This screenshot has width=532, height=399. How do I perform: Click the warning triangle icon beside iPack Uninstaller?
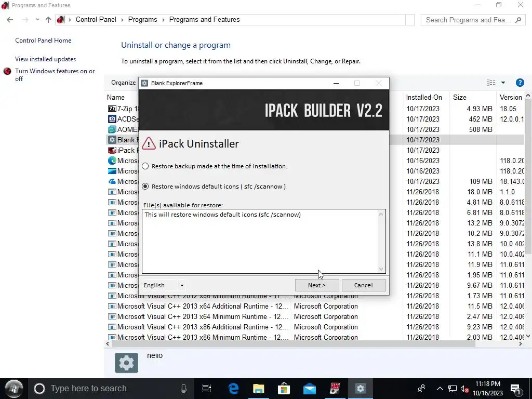[149, 143]
